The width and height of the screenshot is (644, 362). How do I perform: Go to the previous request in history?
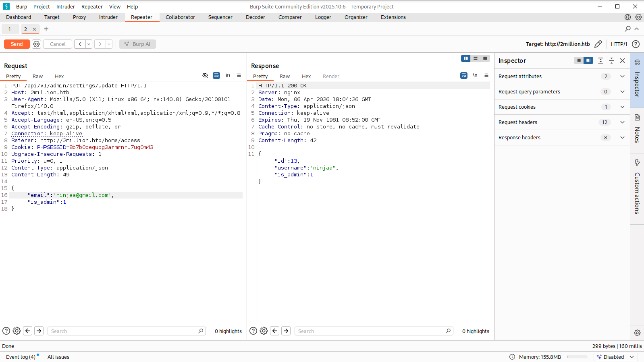point(80,44)
